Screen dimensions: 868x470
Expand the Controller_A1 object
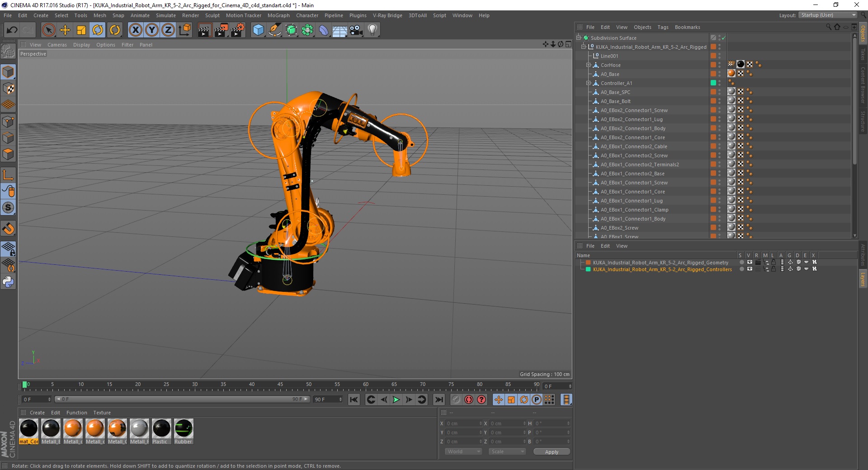pos(588,83)
